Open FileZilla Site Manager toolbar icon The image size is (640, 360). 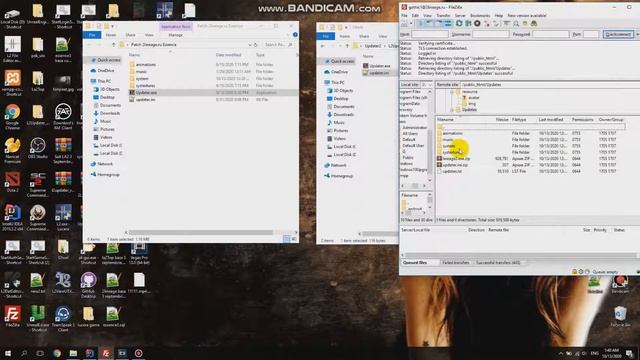pos(404,23)
